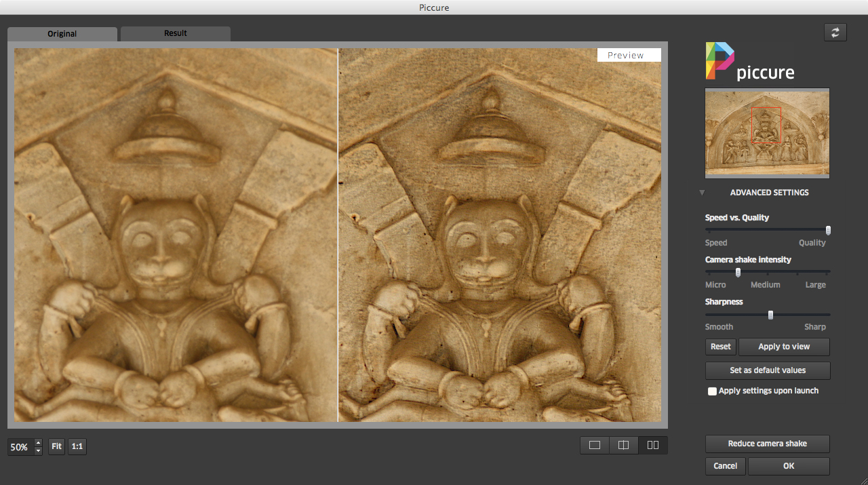
Task: Switch to the Original tab
Action: 62,34
